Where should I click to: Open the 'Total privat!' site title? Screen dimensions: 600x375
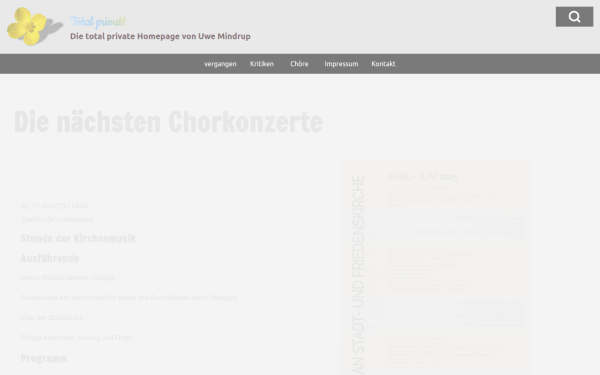[x=98, y=21]
